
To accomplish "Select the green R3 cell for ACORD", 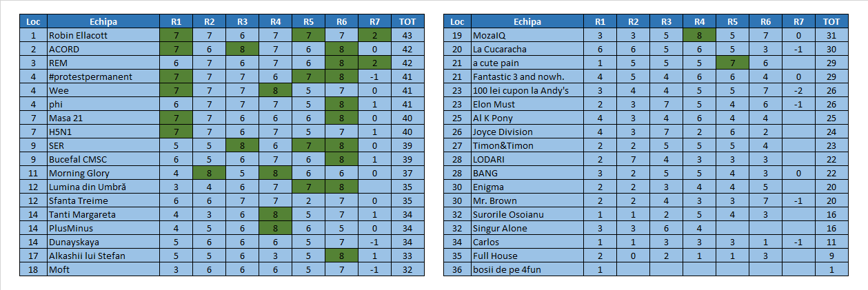I will (242, 49).
